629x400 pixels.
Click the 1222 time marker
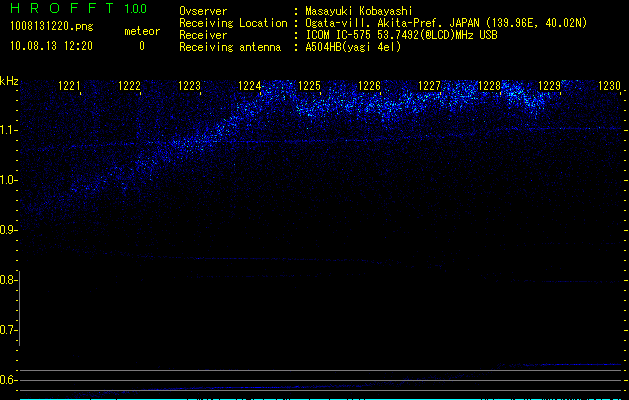pos(130,86)
